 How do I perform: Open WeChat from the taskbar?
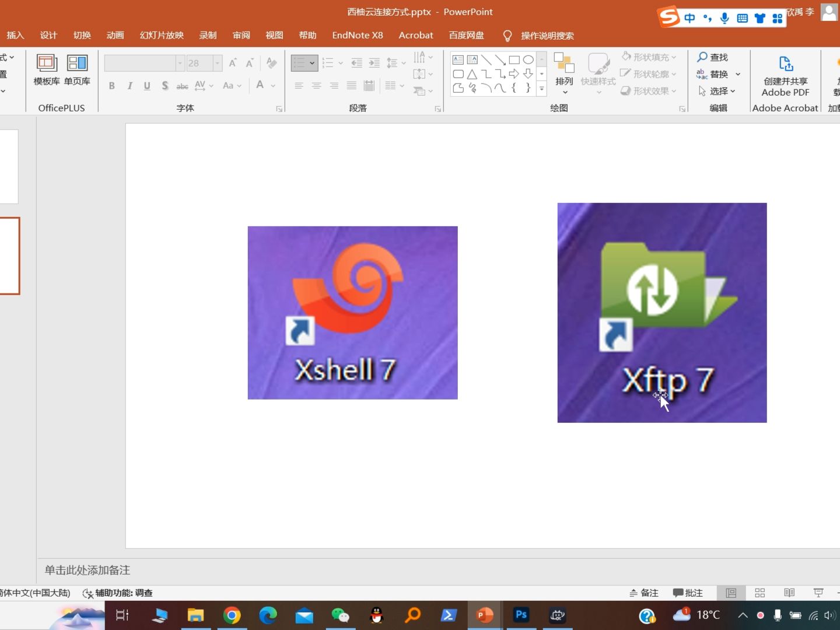coord(340,615)
